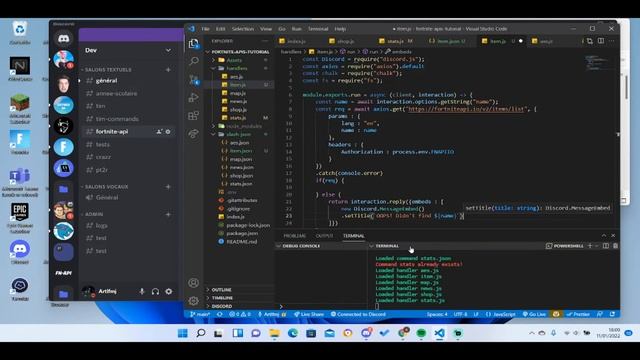Toggle Prettier in the status bar
Viewport: 640px width, 360px height.
click(x=578, y=314)
